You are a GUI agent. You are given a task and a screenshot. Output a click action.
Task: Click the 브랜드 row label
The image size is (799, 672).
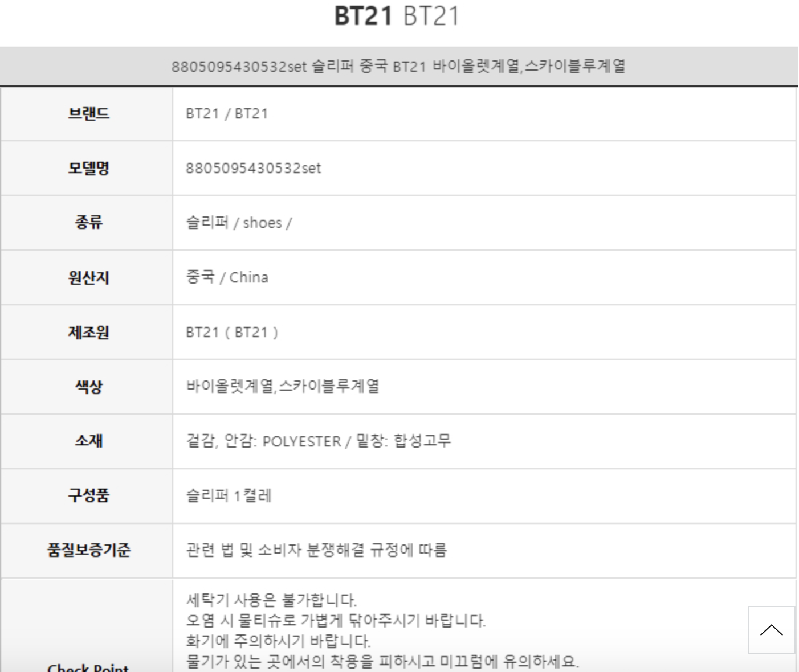coord(88,113)
